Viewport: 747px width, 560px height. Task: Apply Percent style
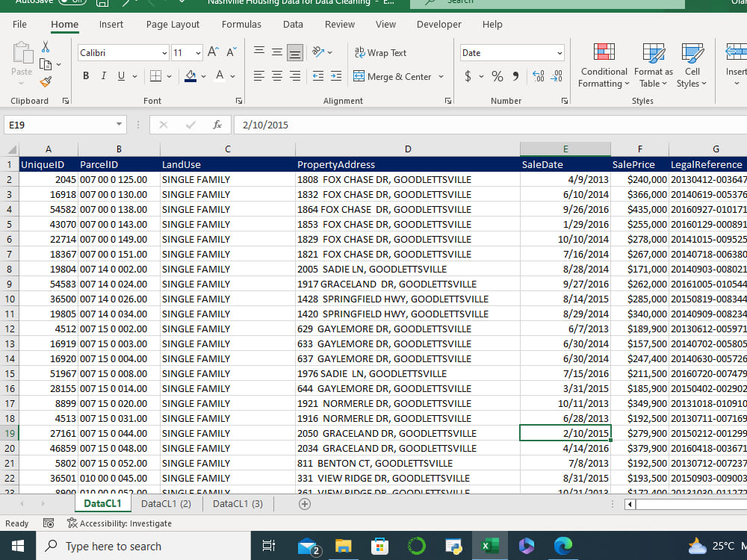(498, 76)
